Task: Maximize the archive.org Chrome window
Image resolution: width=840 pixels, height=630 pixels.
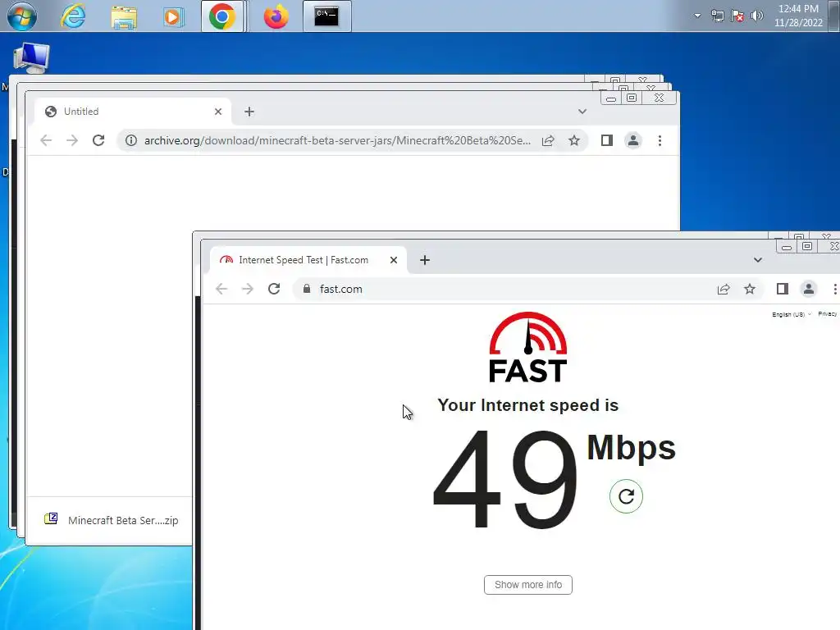Action: tap(632, 98)
